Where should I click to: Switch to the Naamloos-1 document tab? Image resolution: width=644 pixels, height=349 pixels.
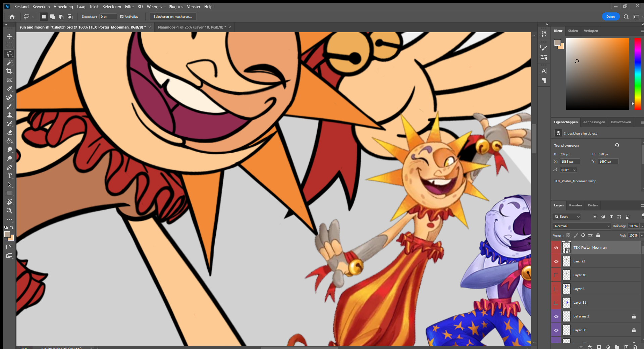[x=192, y=27]
